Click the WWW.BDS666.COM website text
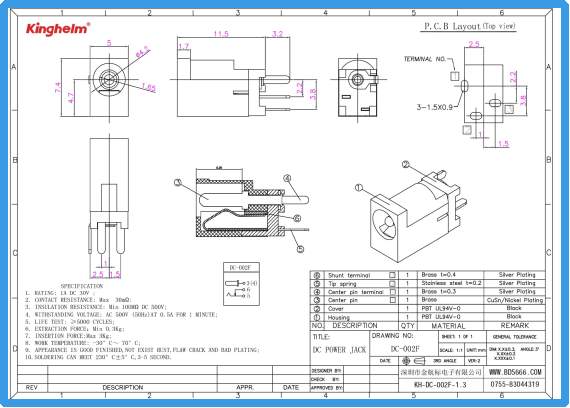The width and height of the screenshot is (570, 408). (x=515, y=372)
